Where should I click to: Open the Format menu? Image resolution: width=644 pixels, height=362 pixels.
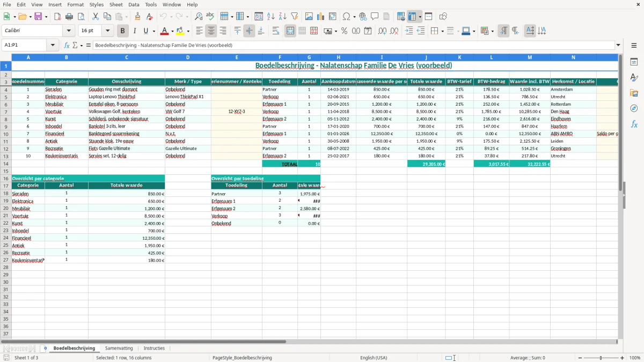(x=76, y=4)
